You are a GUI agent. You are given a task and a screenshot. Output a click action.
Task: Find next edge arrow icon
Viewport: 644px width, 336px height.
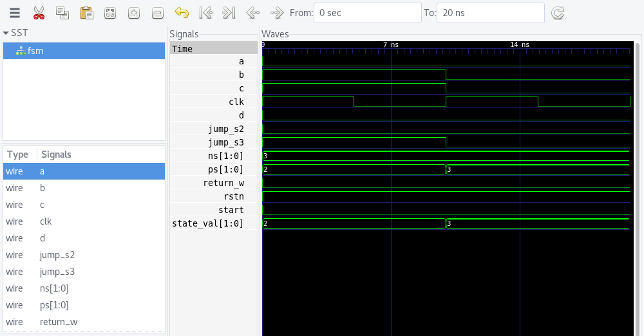(277, 13)
